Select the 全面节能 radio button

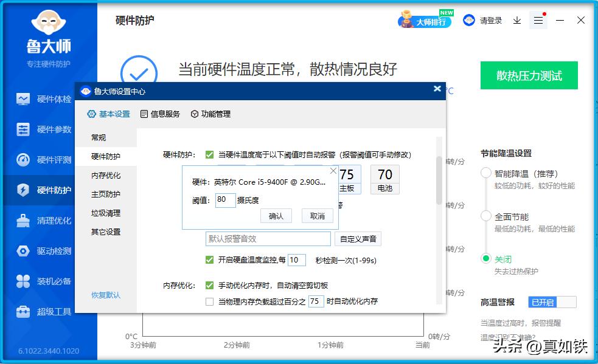tap(487, 216)
